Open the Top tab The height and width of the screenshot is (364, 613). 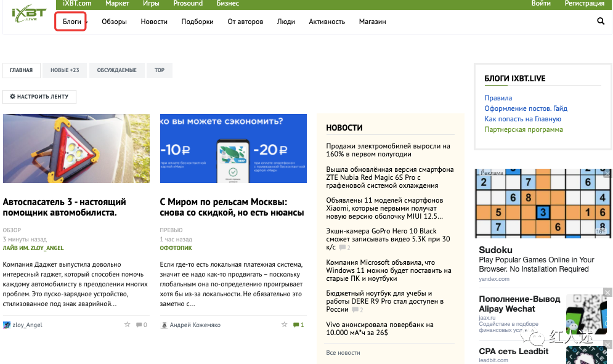click(x=160, y=70)
